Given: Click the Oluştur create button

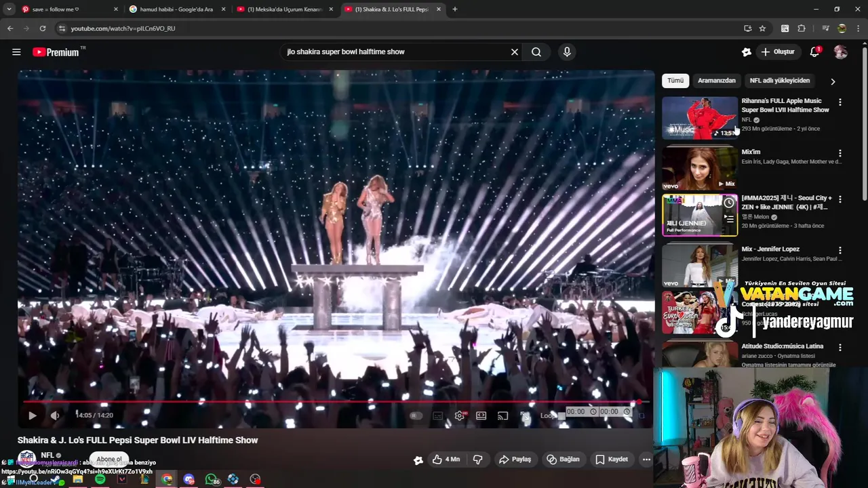Looking at the screenshot, I should 778,52.
